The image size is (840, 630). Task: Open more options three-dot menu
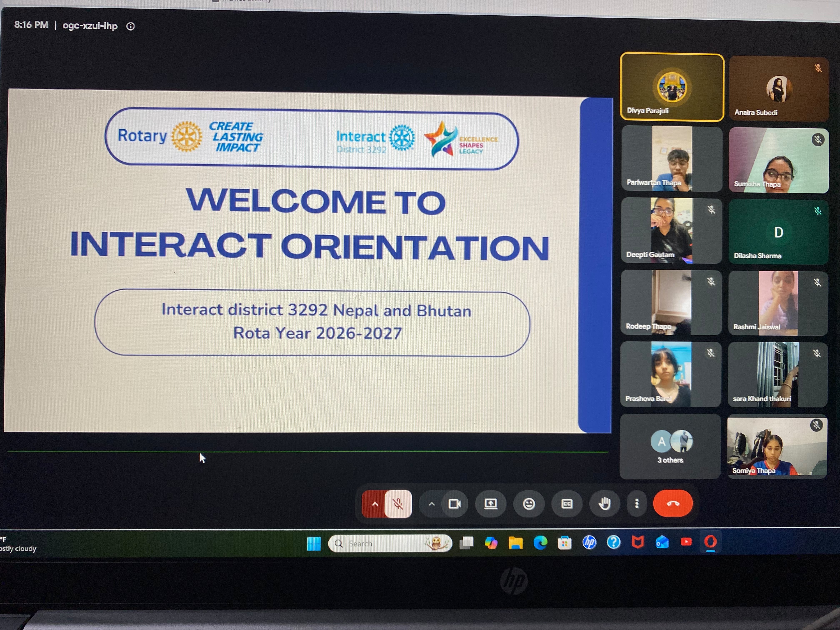[x=637, y=504]
